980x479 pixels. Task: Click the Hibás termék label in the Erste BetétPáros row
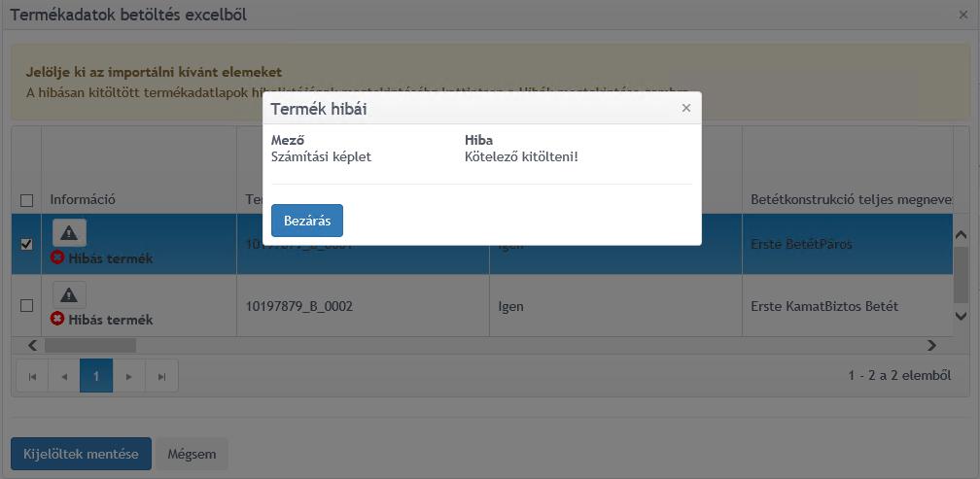(x=111, y=258)
